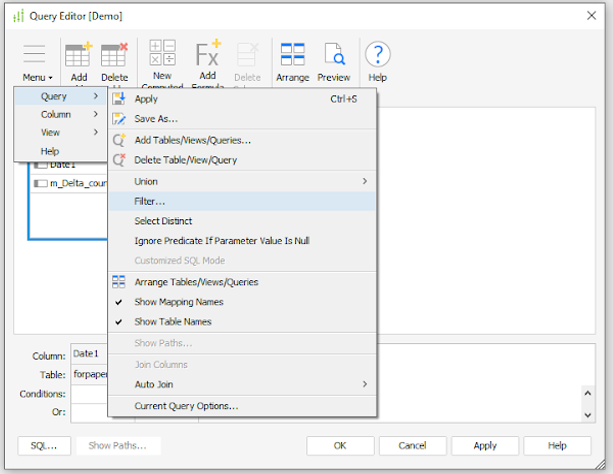Toggle Show Table Names option
Viewport: 613px width, 474px height.
pyautogui.click(x=173, y=322)
